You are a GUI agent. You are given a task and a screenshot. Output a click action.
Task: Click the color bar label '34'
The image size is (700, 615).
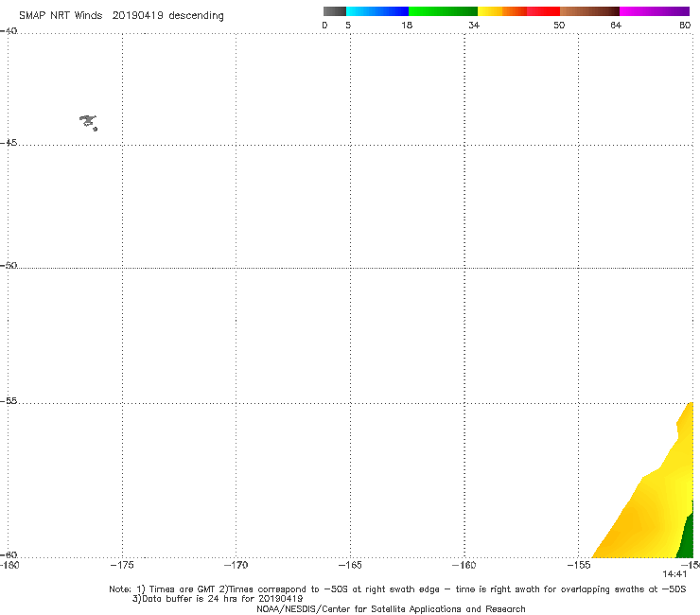[x=474, y=26]
